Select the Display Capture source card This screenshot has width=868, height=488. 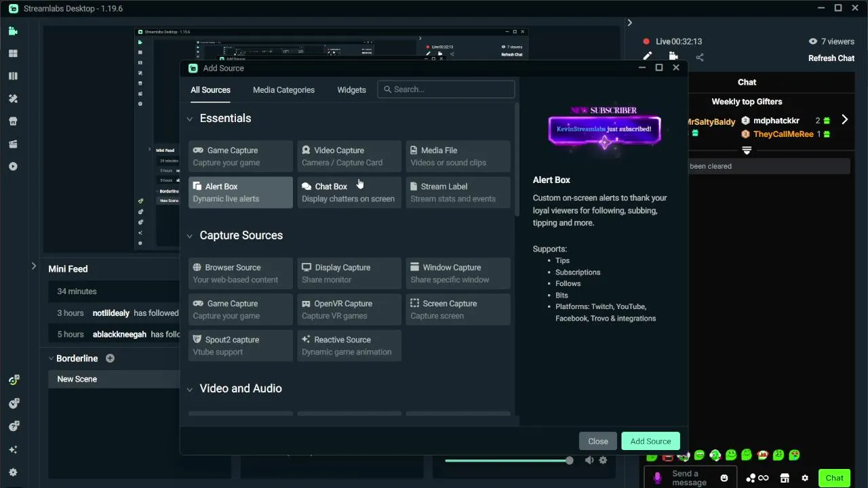[349, 273]
